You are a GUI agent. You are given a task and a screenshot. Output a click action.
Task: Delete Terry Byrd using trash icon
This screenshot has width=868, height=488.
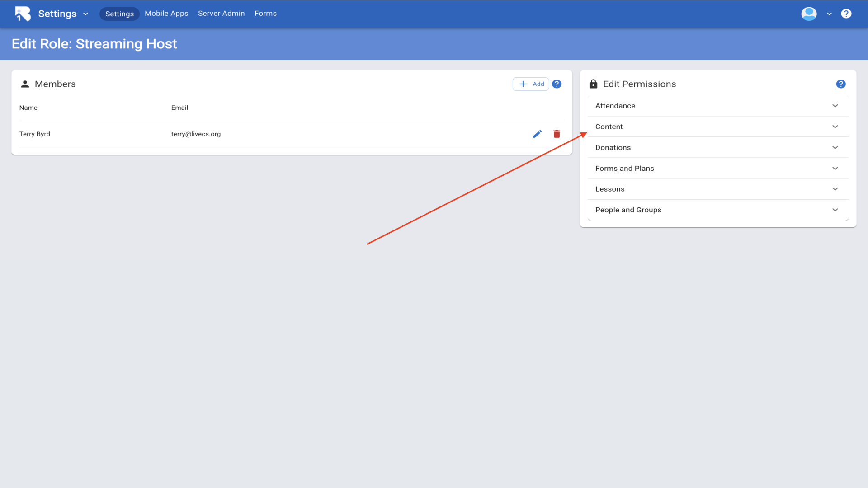click(x=557, y=134)
